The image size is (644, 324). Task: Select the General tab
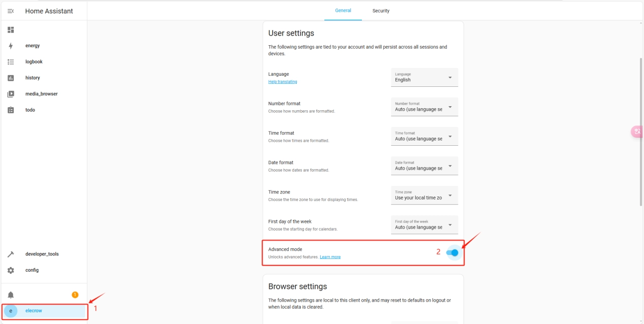point(343,11)
